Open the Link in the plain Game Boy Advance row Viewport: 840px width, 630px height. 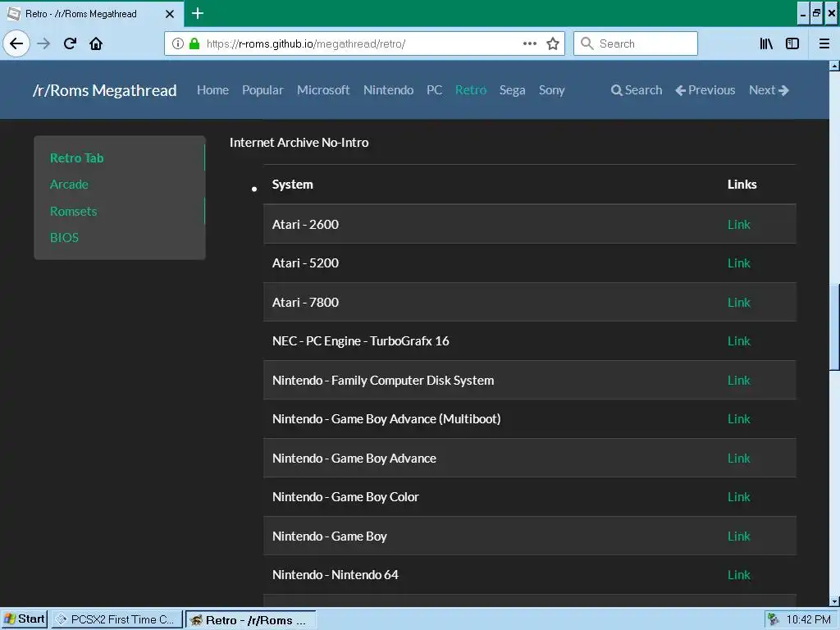click(x=739, y=458)
